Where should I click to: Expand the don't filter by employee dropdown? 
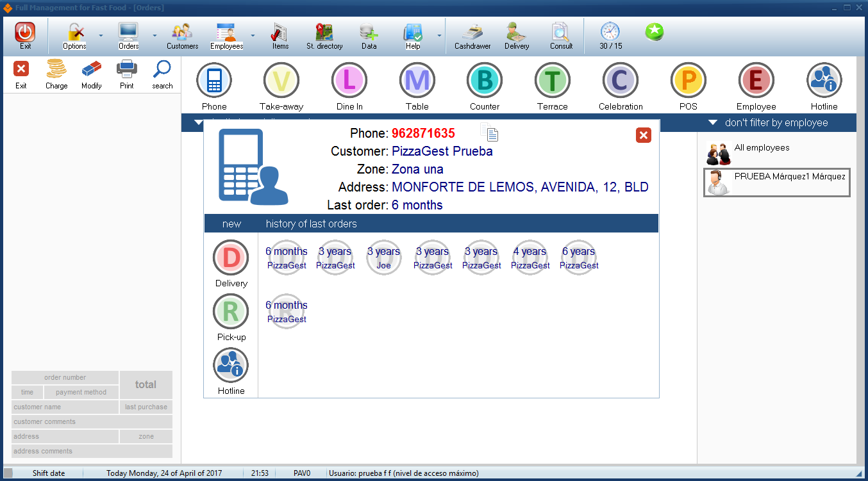tap(713, 122)
